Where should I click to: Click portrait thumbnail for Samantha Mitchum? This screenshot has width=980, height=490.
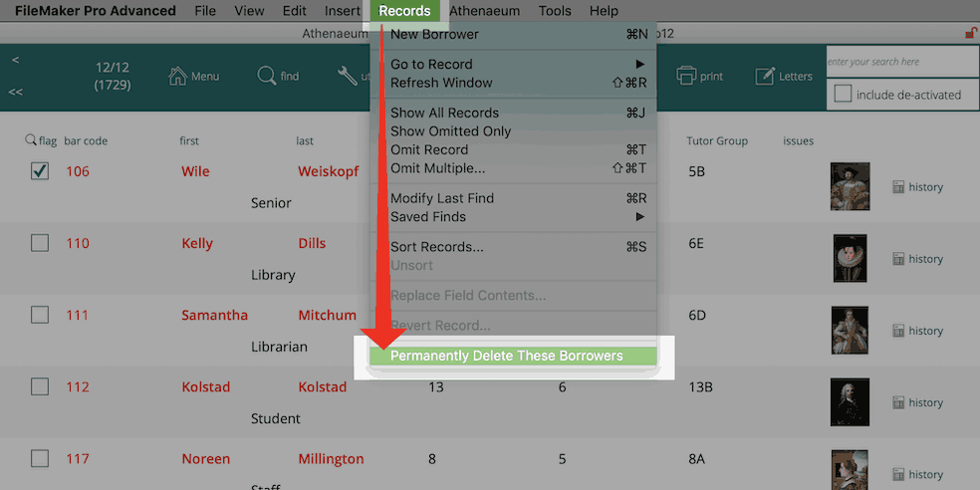pos(850,331)
